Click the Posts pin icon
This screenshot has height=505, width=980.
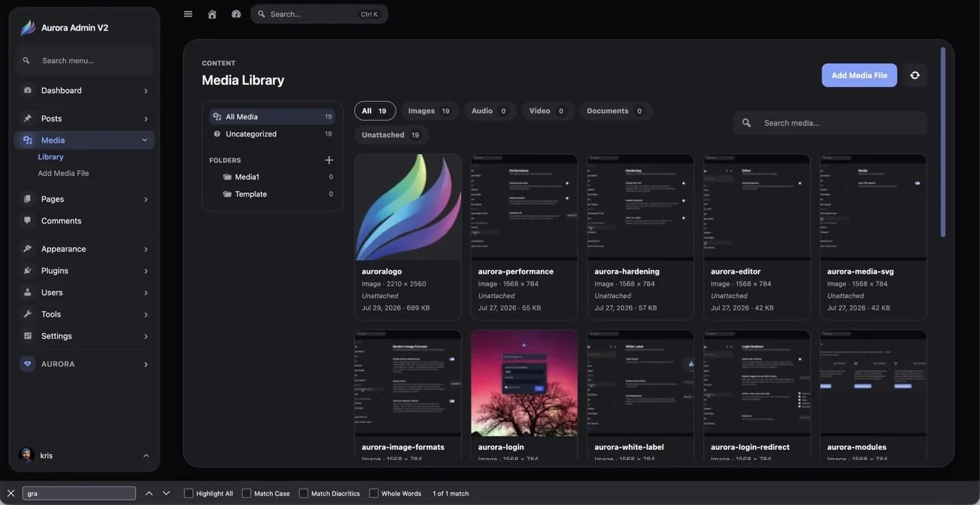[27, 118]
